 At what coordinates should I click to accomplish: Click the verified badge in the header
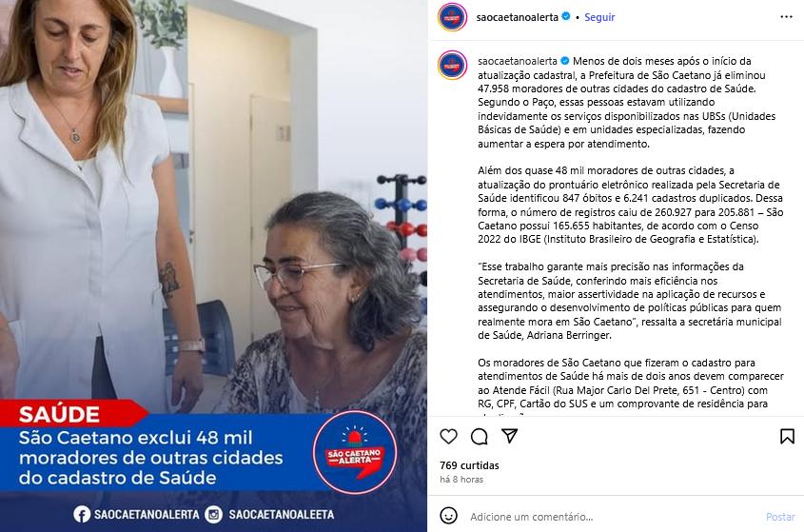pos(565,16)
